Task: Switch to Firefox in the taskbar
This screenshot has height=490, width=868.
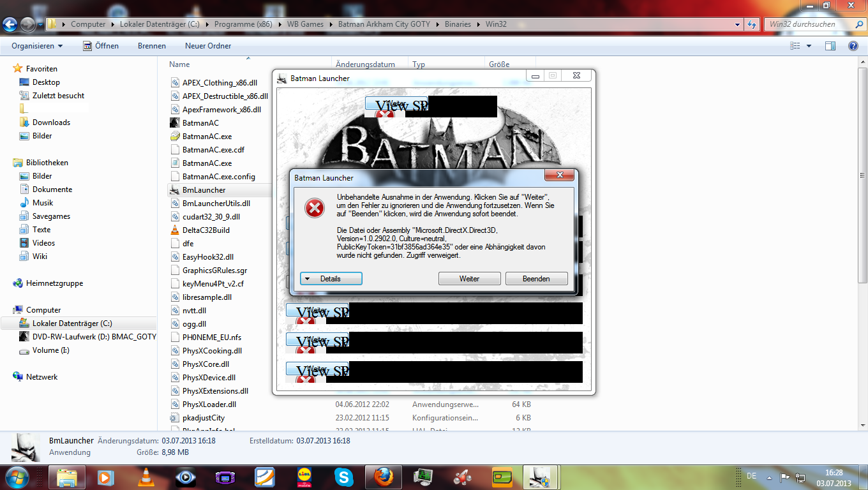Action: click(383, 477)
